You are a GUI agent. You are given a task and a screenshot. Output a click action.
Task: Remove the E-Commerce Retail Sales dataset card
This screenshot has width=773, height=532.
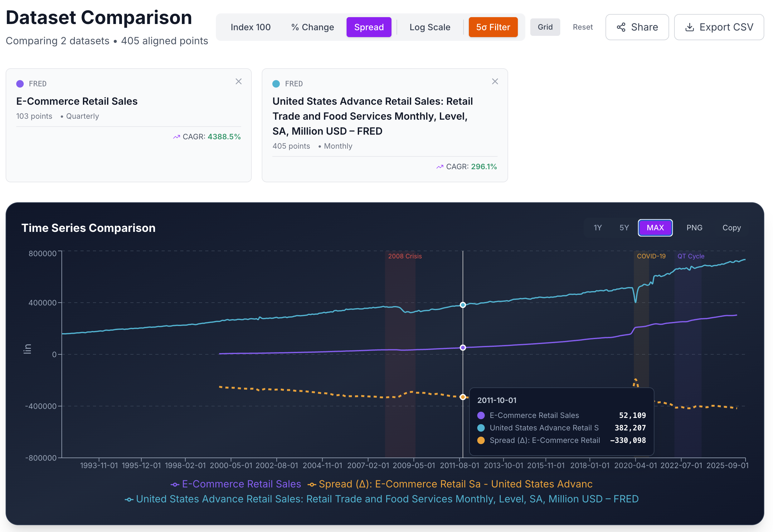(x=239, y=81)
